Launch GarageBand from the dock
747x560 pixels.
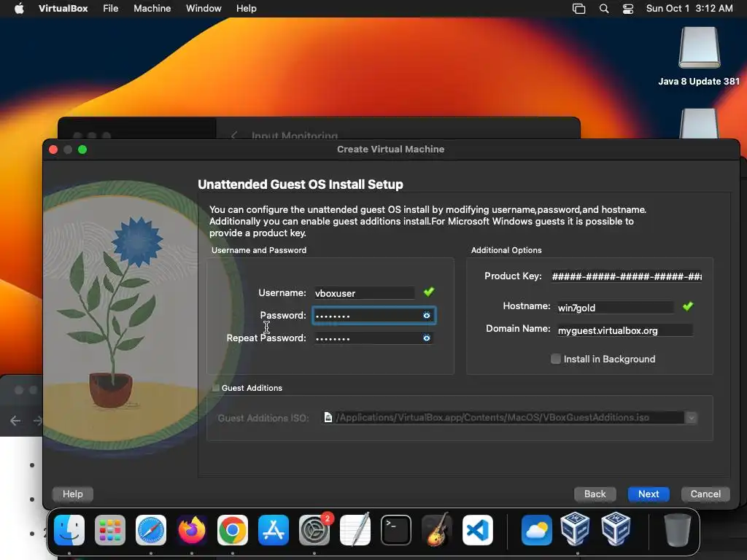click(x=437, y=530)
